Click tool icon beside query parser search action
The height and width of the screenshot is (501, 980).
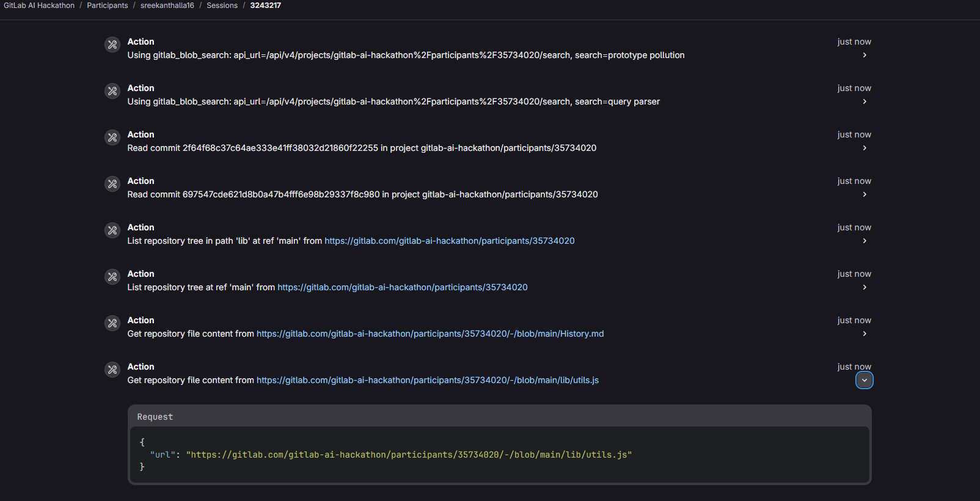(x=112, y=91)
